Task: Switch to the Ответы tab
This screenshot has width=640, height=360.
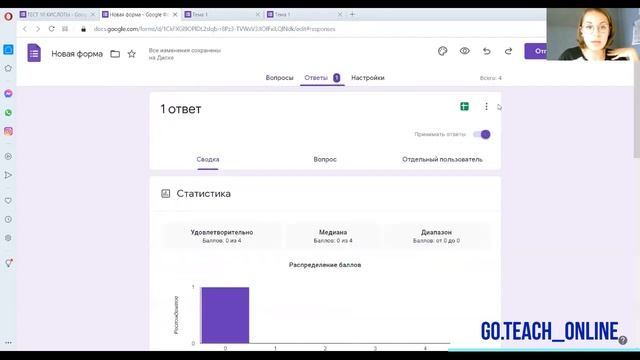Action: coord(322,78)
